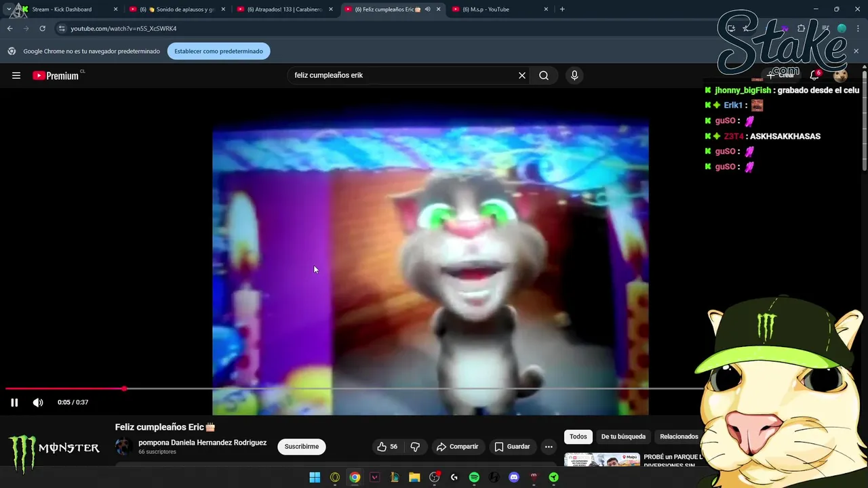Select the Todos filter chip
The width and height of the screenshot is (868, 488).
[578, 436]
